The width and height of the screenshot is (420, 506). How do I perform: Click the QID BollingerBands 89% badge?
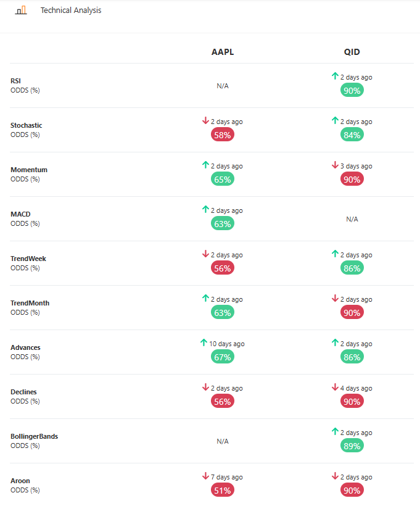[352, 446]
